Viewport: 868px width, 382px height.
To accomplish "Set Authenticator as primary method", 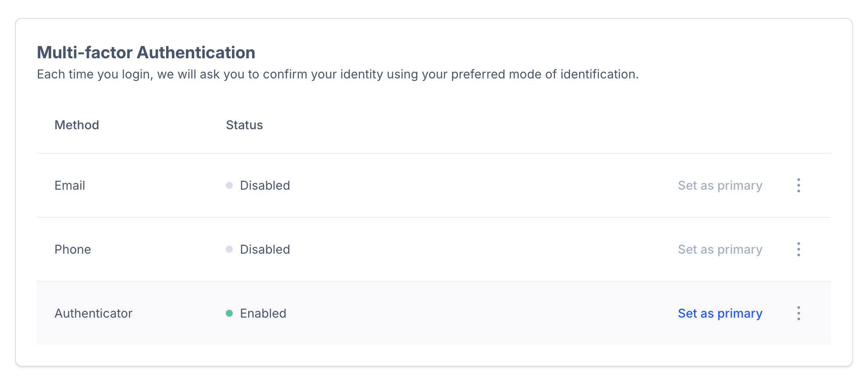I will [x=720, y=313].
